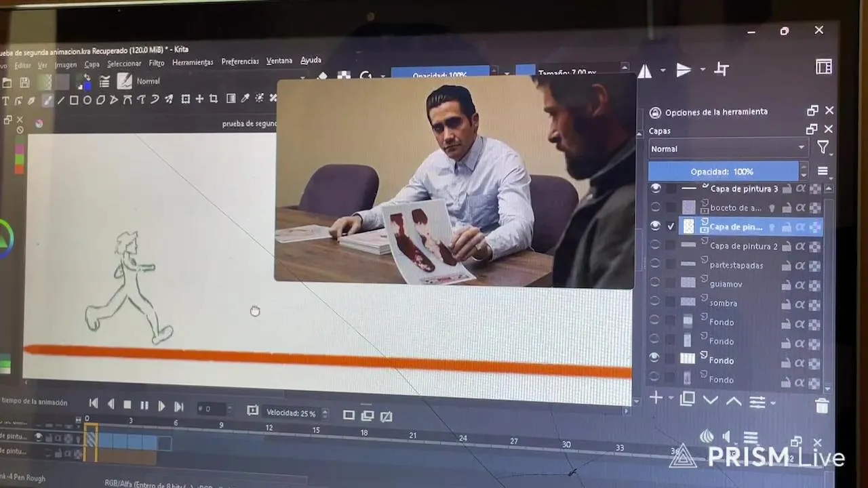Select the Polygon tool
Image resolution: width=868 pixels, height=488 pixels.
100,100
